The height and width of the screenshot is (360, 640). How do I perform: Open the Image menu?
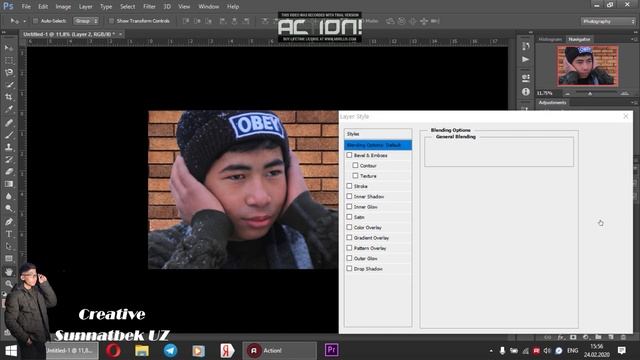click(63, 7)
